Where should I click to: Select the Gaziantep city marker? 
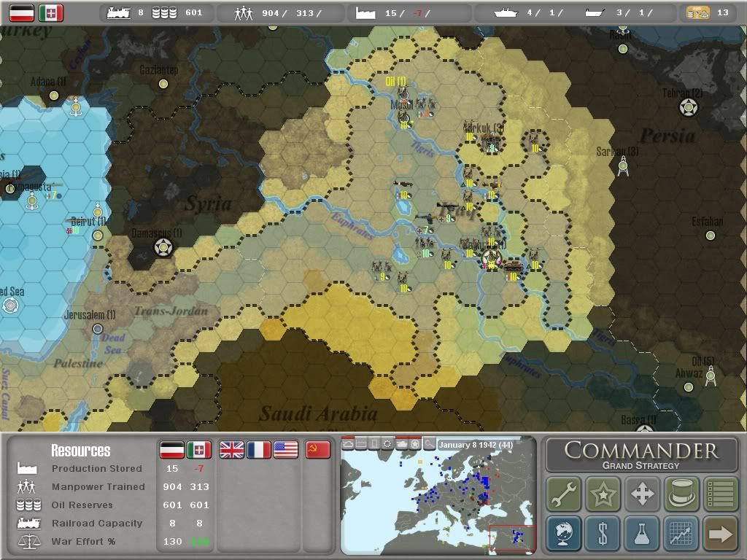163,85
